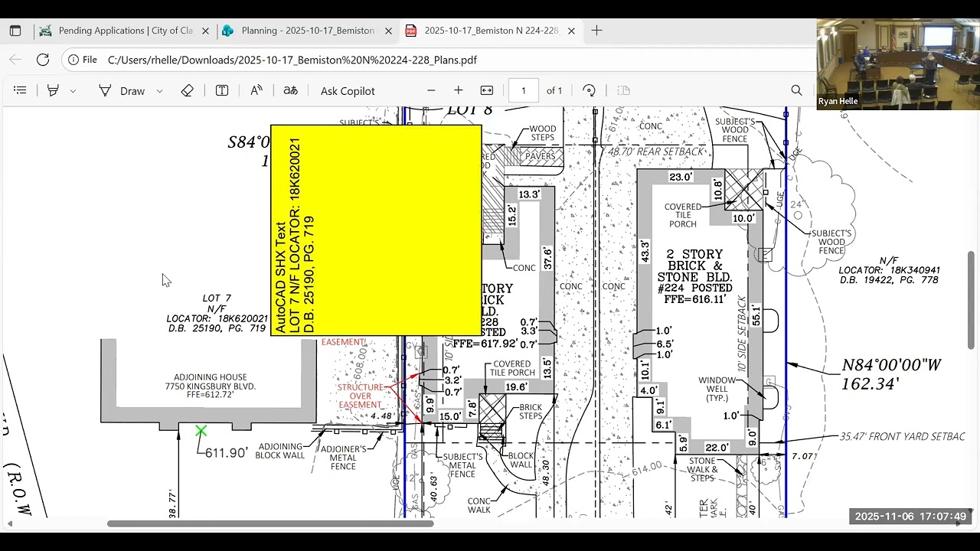Close the Pending Applications tab
Screen dimensions: 980x551
[x=205, y=31]
